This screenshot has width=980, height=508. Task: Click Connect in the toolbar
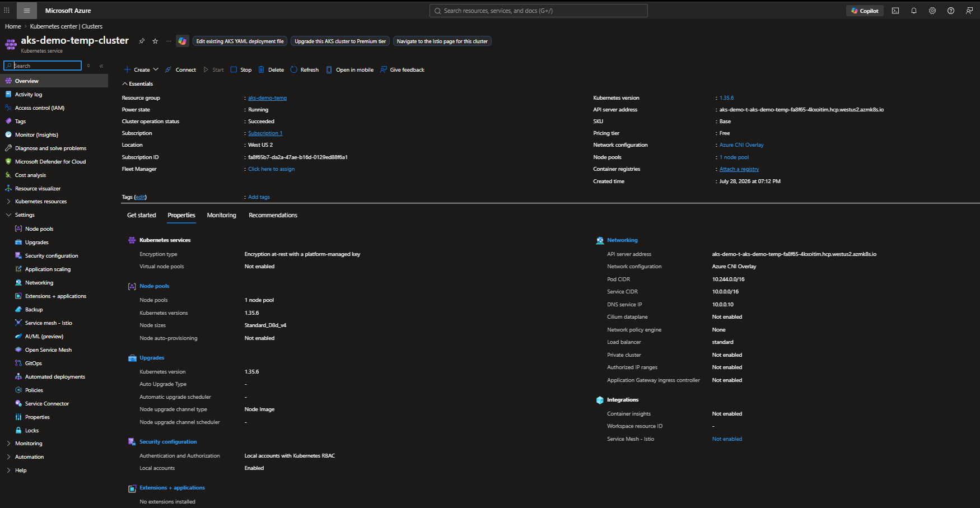pos(180,70)
